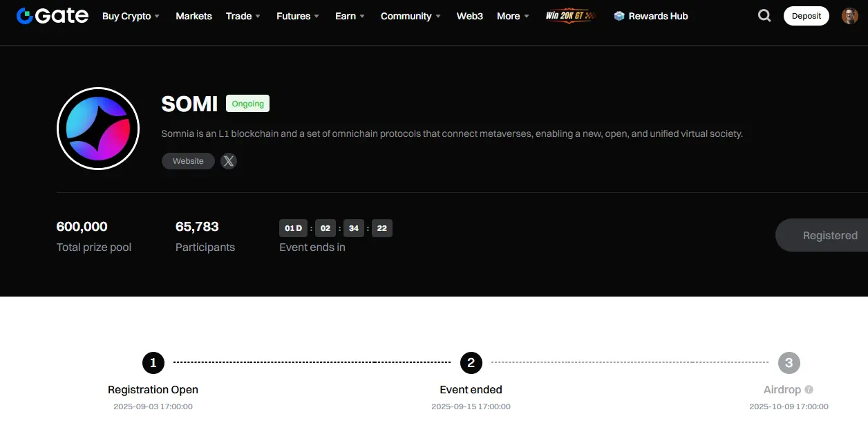Screen dimensions: 868x421
Task: Click the date 2025-09-03 17:00:00
Action: (x=153, y=406)
